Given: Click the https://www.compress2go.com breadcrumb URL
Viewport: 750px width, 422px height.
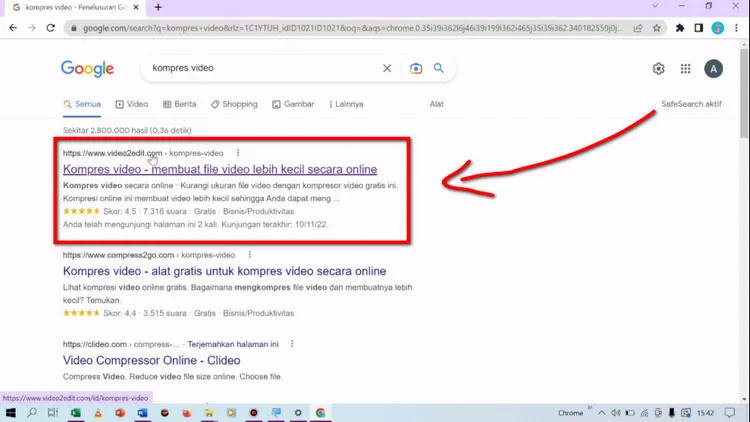Looking at the screenshot, I should click(119, 255).
